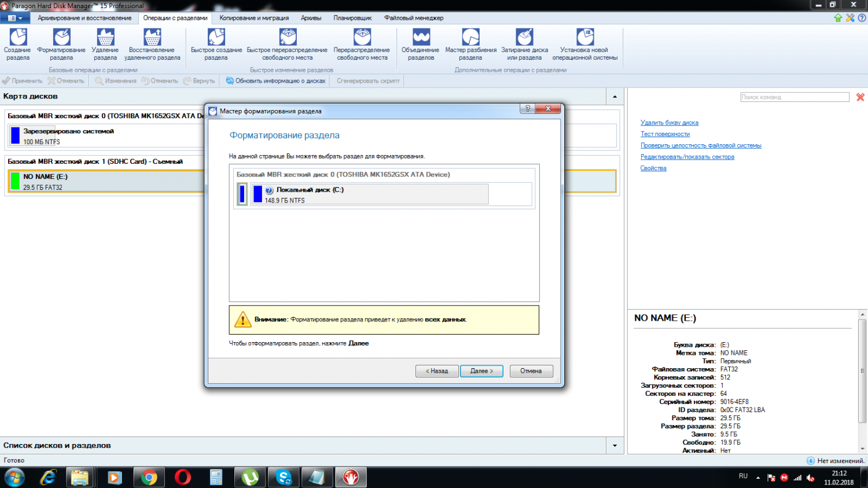Expand the Список дисков и разделов panel
The width and height of the screenshot is (868, 488).
(615, 446)
